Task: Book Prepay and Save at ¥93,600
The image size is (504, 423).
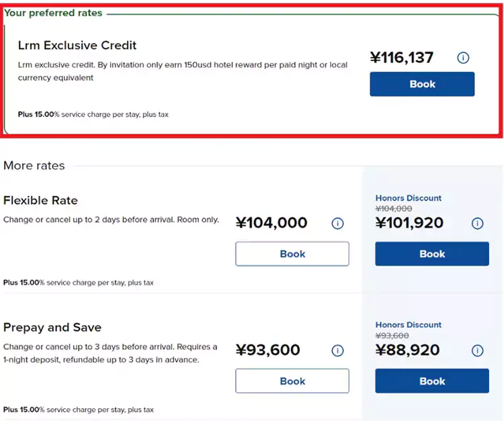Action: [292, 381]
